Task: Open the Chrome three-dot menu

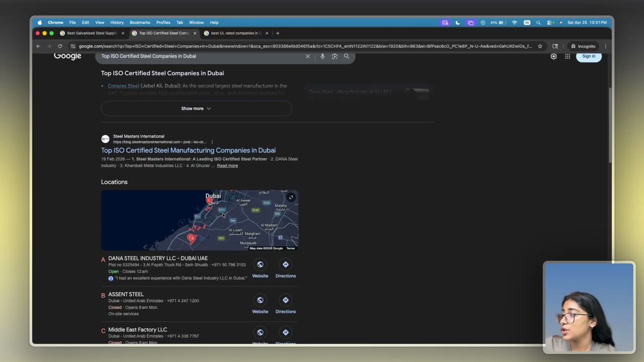Action: [605, 46]
